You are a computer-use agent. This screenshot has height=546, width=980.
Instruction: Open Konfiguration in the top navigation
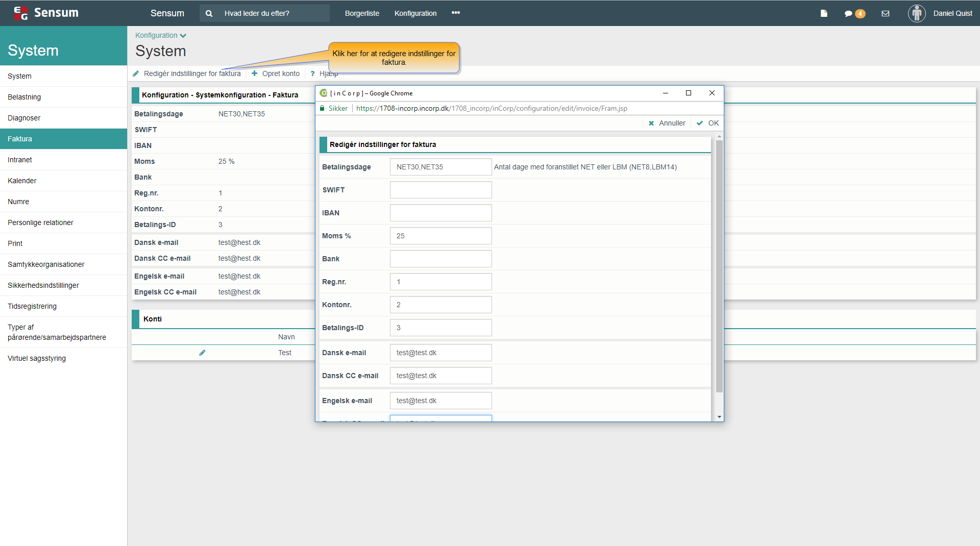tap(415, 13)
